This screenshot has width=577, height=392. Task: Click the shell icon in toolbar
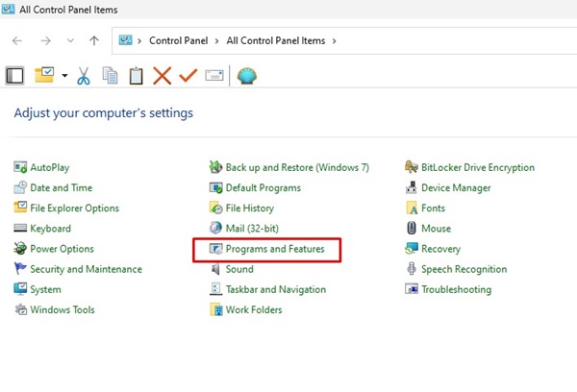[247, 76]
